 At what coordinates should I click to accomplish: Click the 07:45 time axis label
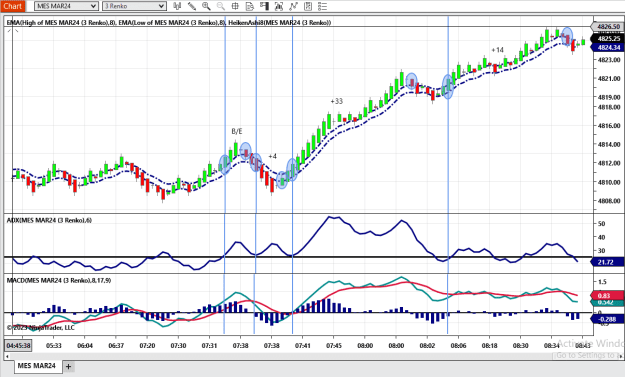point(334,346)
